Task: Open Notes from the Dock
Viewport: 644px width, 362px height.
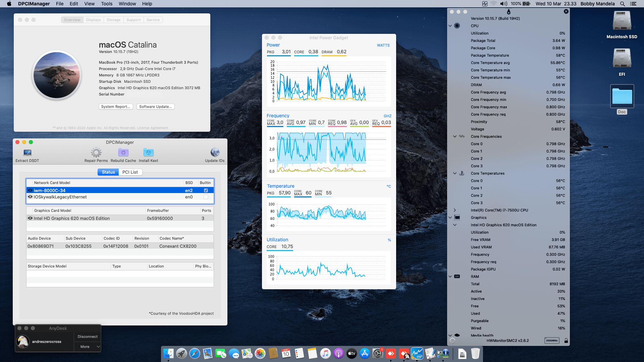Action: 312,353
